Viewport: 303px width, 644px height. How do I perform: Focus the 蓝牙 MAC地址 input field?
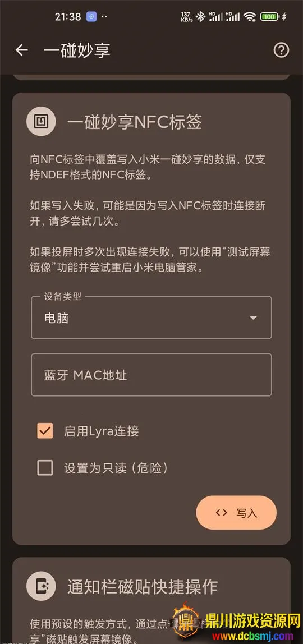pos(151,375)
